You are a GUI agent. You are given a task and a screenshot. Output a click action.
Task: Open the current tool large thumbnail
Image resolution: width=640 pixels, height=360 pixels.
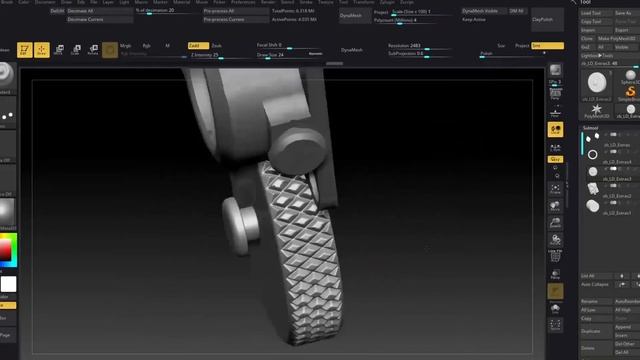[596, 84]
